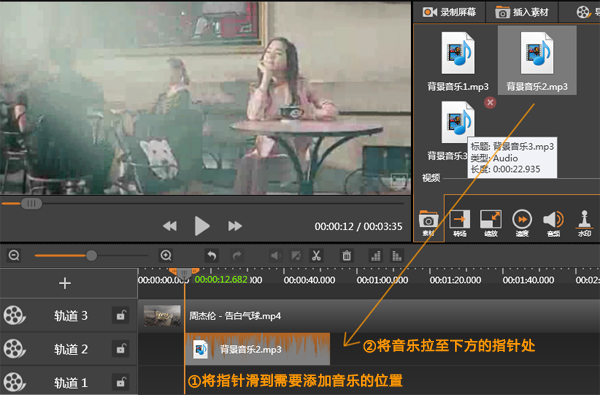Open the 转场 transitions tab

tap(460, 223)
